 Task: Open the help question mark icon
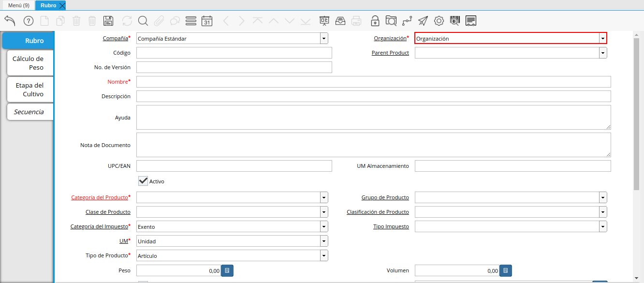pyautogui.click(x=29, y=21)
